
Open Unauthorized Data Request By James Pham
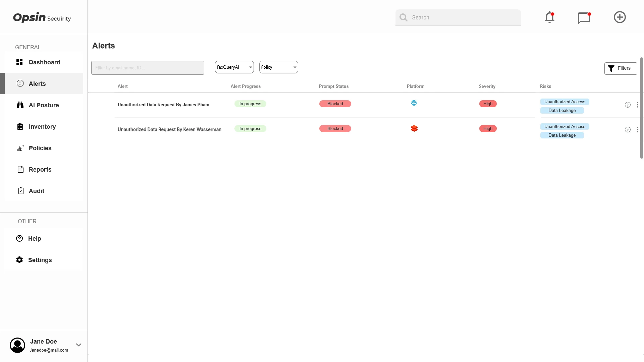[x=163, y=105]
